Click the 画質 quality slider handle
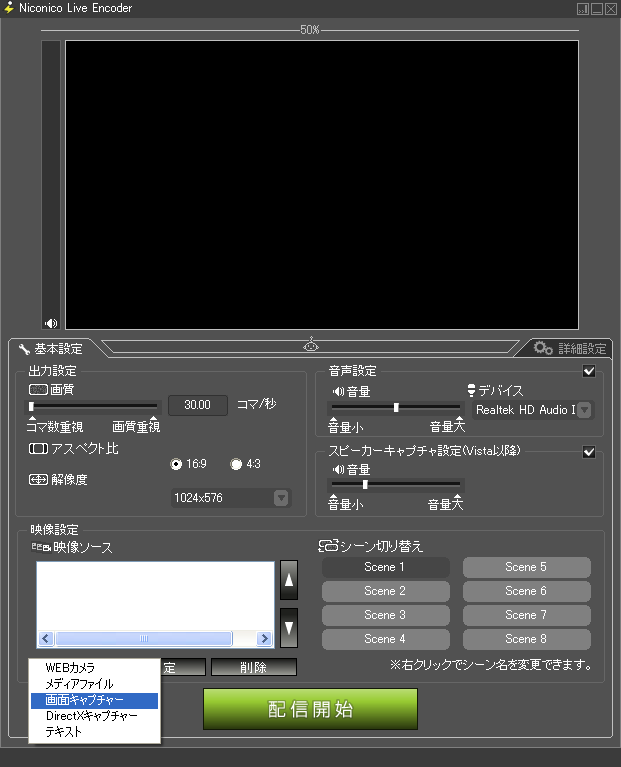The height and width of the screenshot is (767, 621). (31, 406)
